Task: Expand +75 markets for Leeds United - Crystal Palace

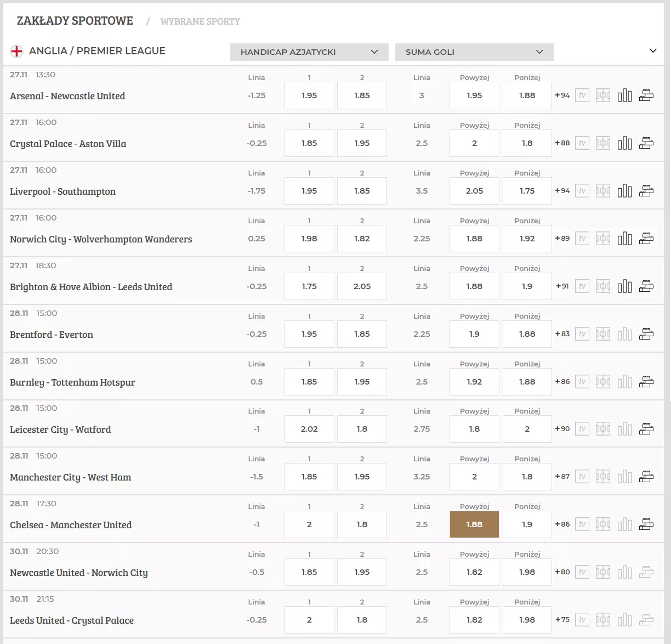Action: click(562, 620)
